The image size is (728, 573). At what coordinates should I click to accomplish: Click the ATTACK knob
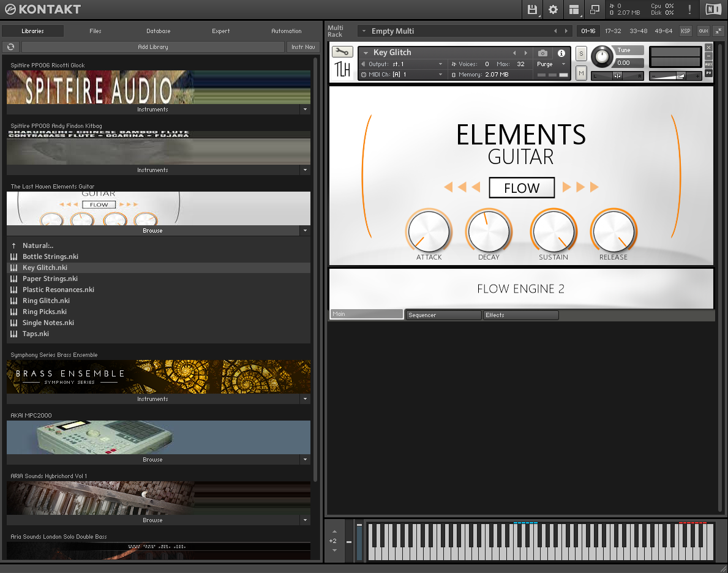tap(429, 231)
